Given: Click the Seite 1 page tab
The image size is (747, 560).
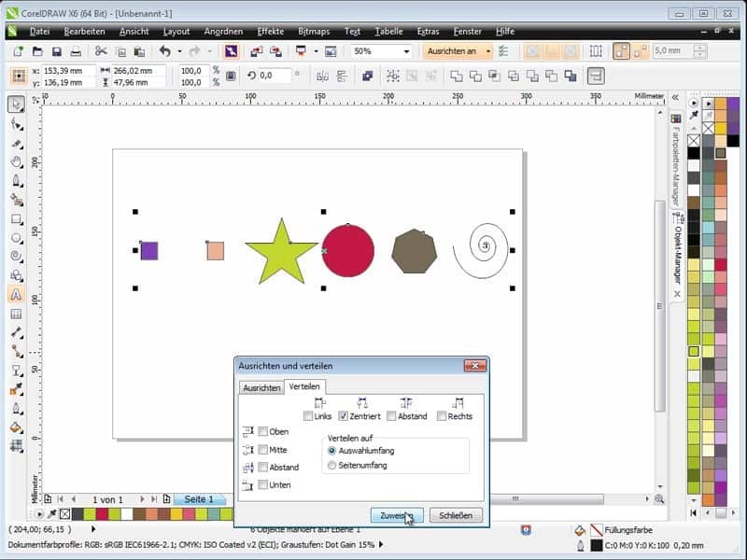Looking at the screenshot, I should point(198,499).
